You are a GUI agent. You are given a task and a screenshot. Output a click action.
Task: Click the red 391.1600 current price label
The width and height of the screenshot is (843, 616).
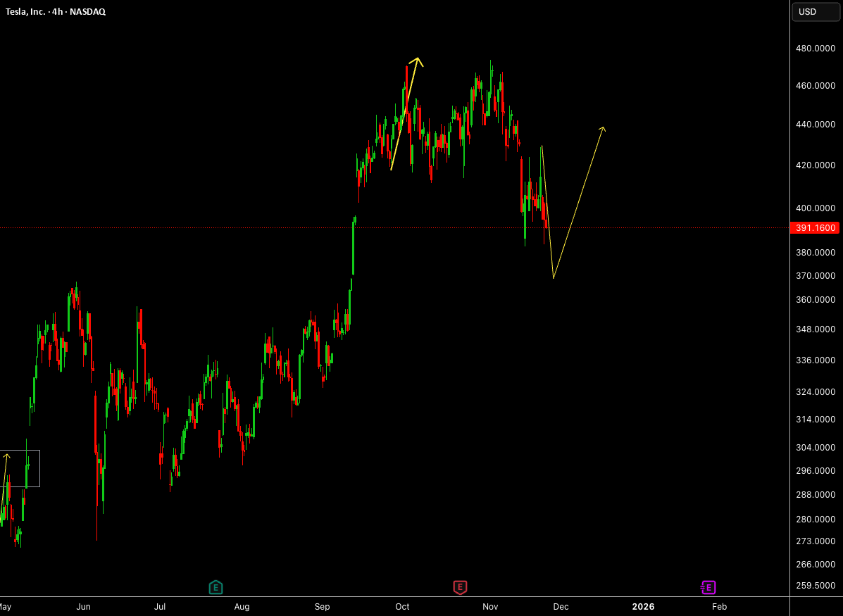tap(815, 228)
